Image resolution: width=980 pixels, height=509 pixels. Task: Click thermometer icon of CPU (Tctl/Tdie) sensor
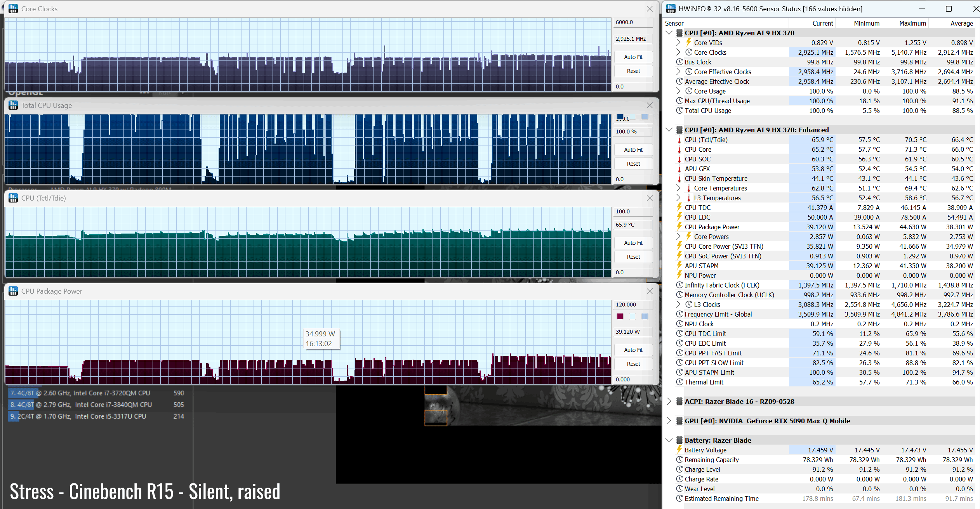coord(679,140)
